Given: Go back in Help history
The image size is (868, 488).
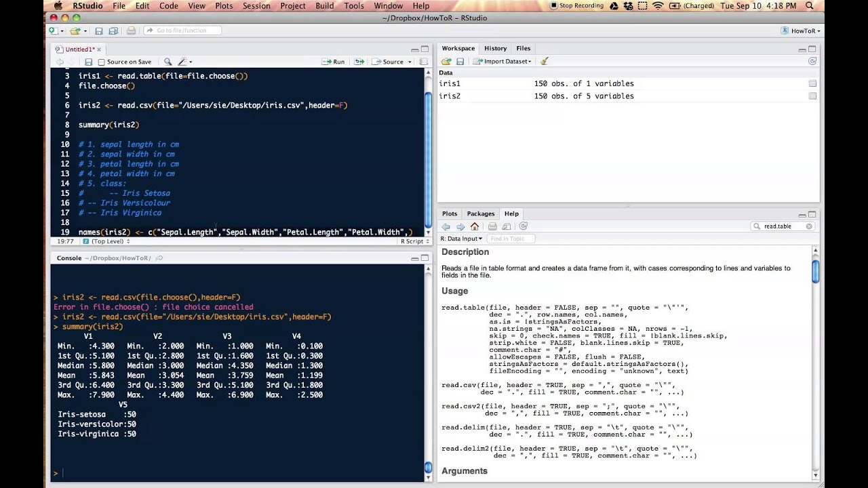Looking at the screenshot, I should [446, 226].
